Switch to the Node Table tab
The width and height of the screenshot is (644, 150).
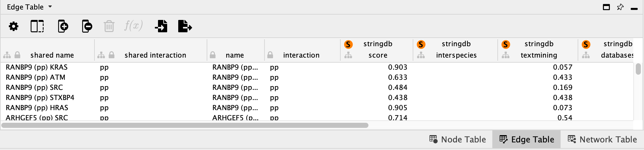pos(458,139)
